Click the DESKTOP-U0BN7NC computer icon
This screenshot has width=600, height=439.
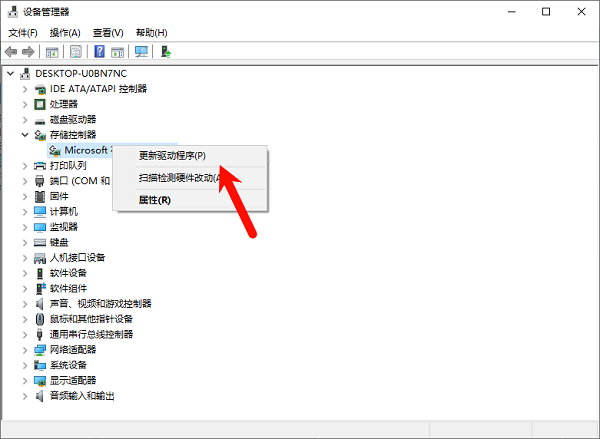coord(25,73)
